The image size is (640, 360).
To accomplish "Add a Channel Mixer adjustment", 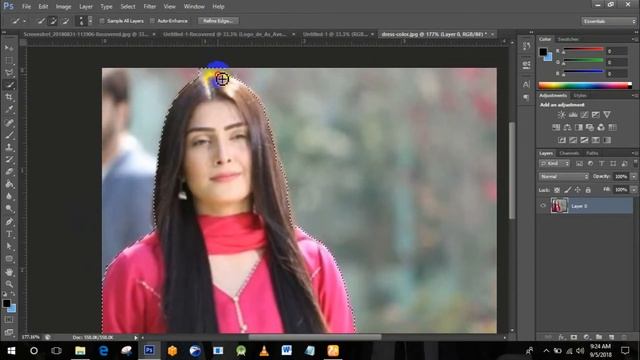I will coord(601,127).
